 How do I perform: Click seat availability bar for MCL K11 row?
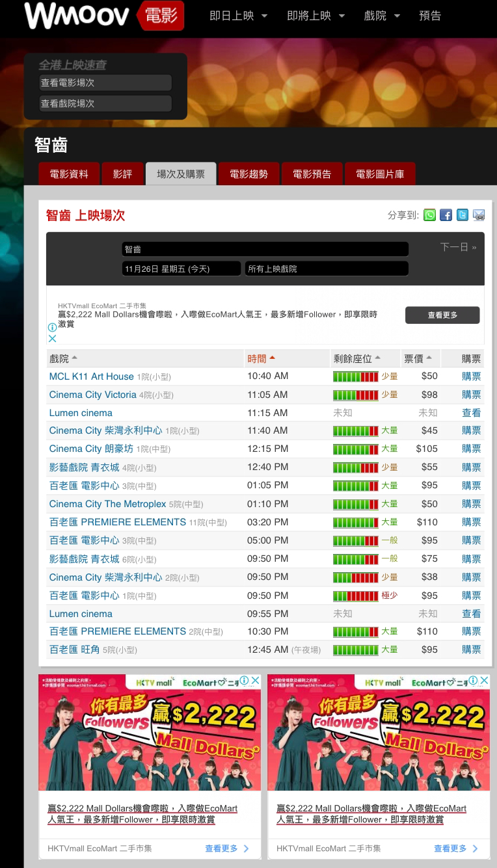[x=356, y=376]
